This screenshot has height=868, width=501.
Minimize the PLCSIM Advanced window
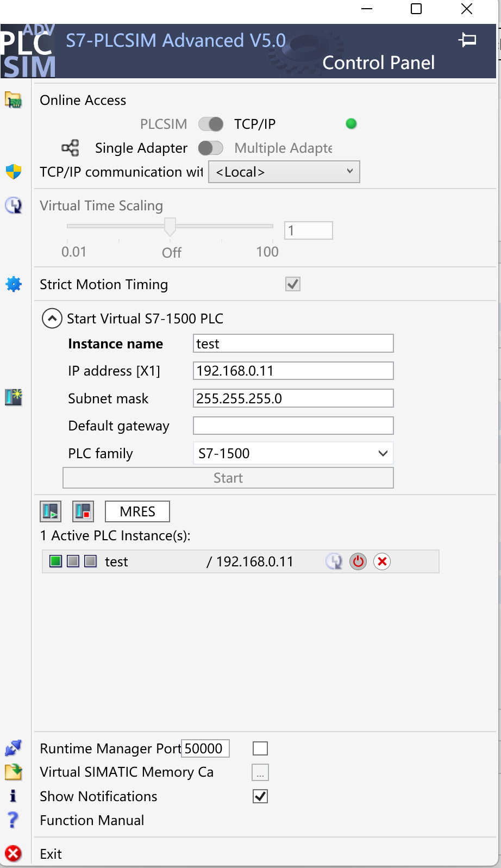(367, 9)
